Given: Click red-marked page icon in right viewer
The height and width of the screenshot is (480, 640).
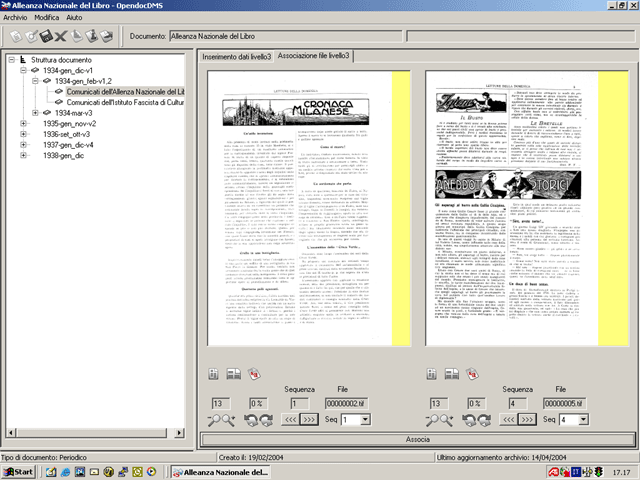Looking at the screenshot, I should pyautogui.click(x=472, y=374).
